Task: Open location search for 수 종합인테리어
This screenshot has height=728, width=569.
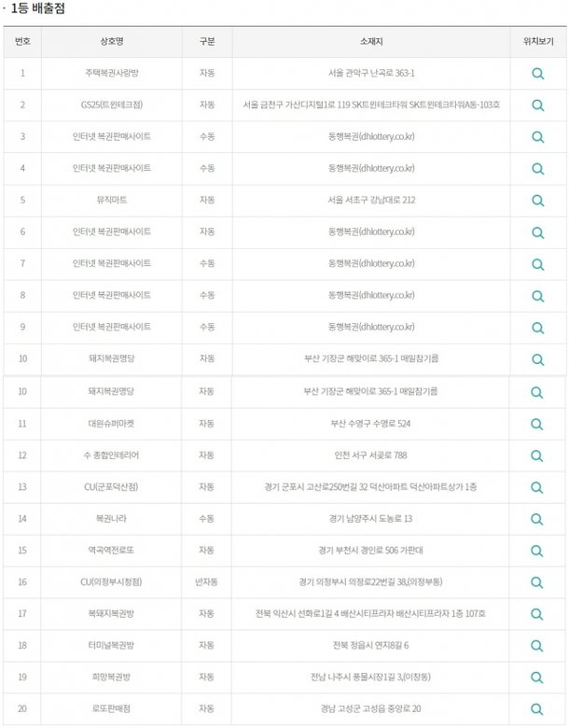Action: [x=536, y=455]
